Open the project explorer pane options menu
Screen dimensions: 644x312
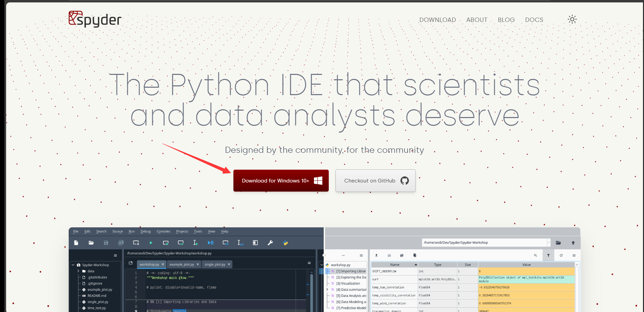click(115, 255)
